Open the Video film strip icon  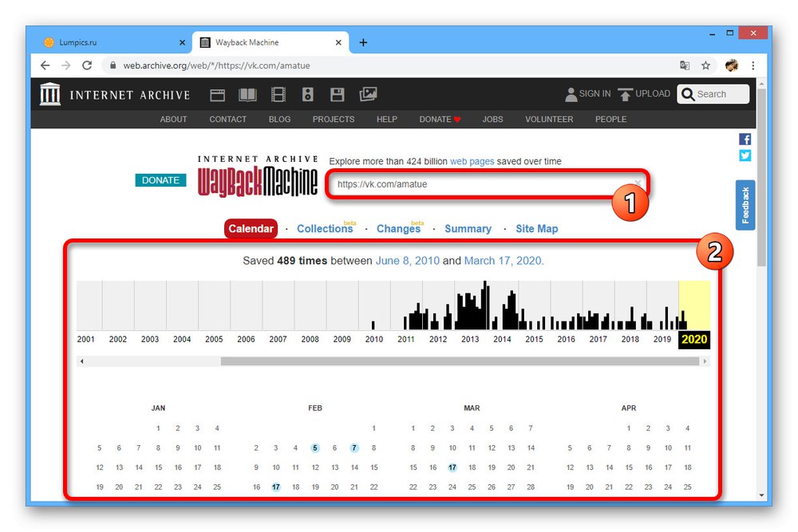[279, 95]
